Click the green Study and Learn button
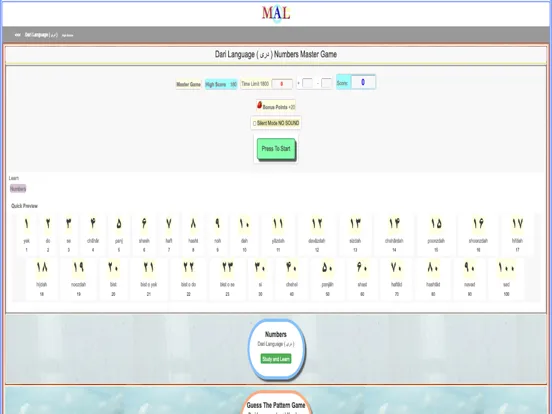This screenshot has width=552, height=414. pyautogui.click(x=276, y=359)
